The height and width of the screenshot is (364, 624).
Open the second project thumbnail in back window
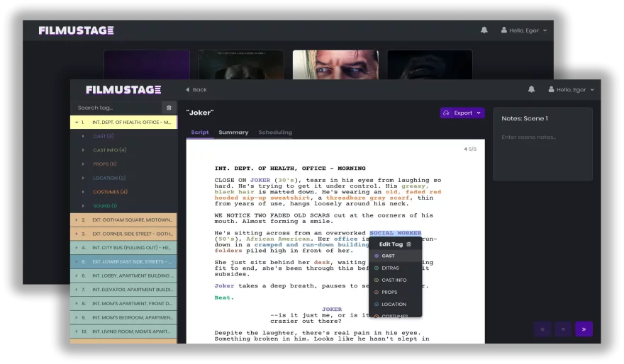click(x=241, y=64)
